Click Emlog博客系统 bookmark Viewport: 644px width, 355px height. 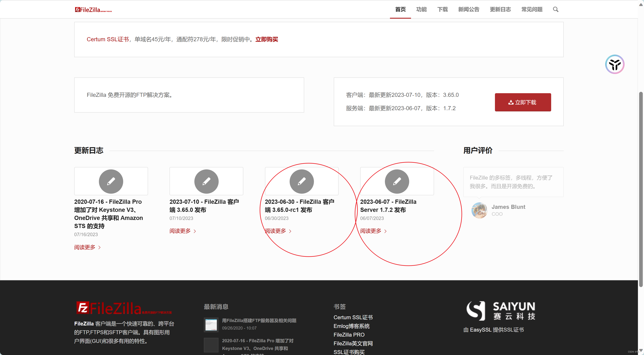point(352,326)
